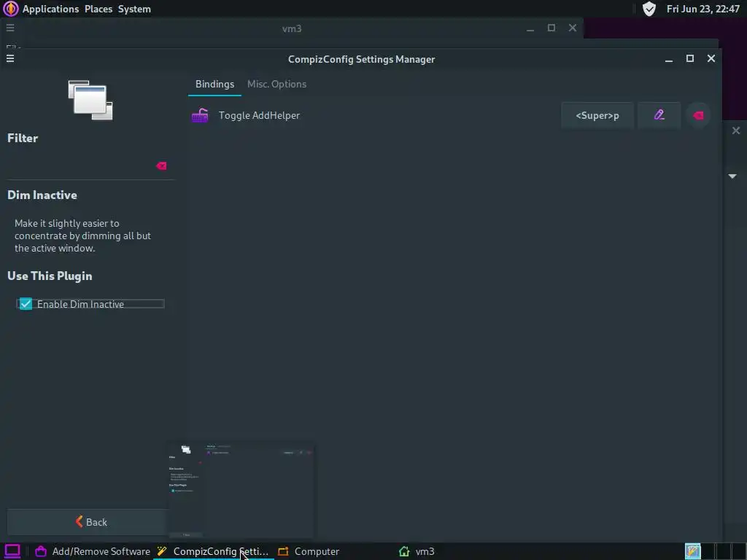Click the <Super>p key binding button

tap(597, 115)
